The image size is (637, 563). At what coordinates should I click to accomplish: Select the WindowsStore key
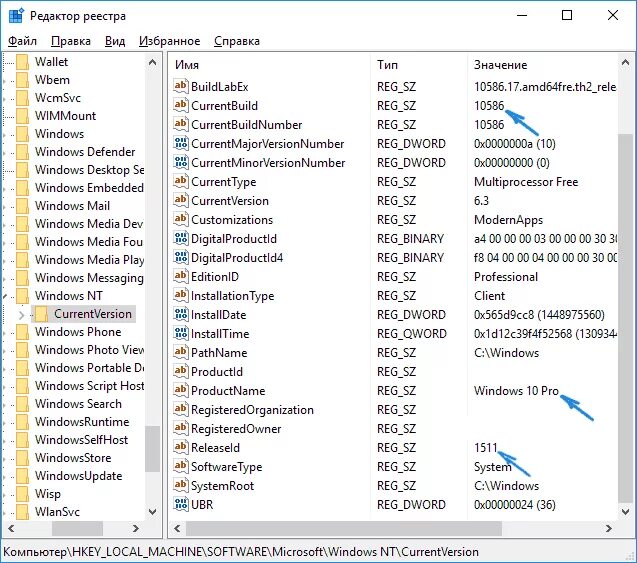[x=73, y=458]
